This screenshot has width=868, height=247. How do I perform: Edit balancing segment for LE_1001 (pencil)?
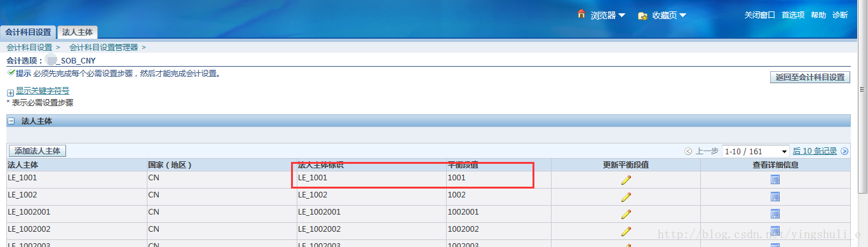coord(626,180)
